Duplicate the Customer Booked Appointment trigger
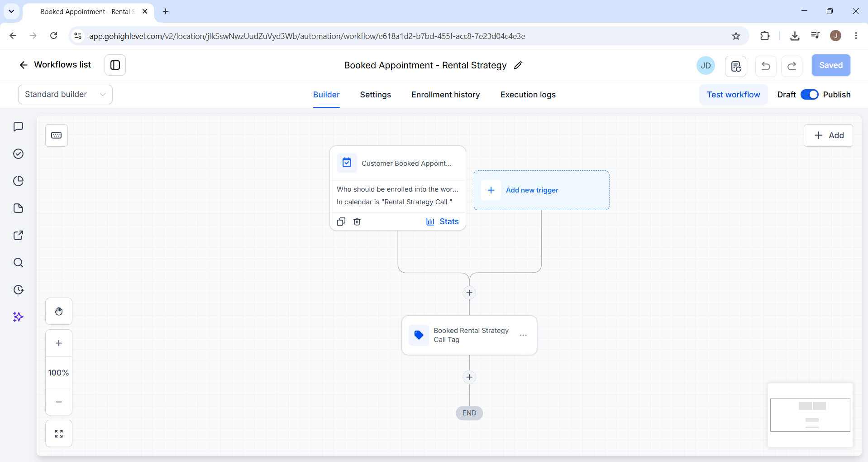Viewport: 868px width, 462px height. (x=341, y=221)
